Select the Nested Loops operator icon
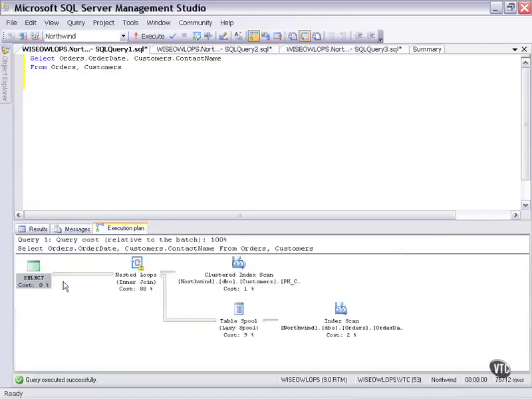The width and height of the screenshot is (532, 399). pyautogui.click(x=137, y=263)
